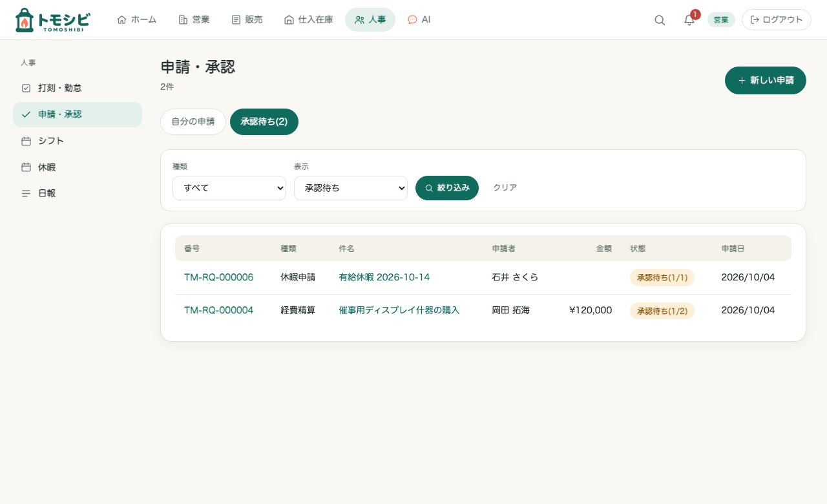Click 新しい申請 button
The width and height of the screenshot is (827, 504).
coord(766,80)
